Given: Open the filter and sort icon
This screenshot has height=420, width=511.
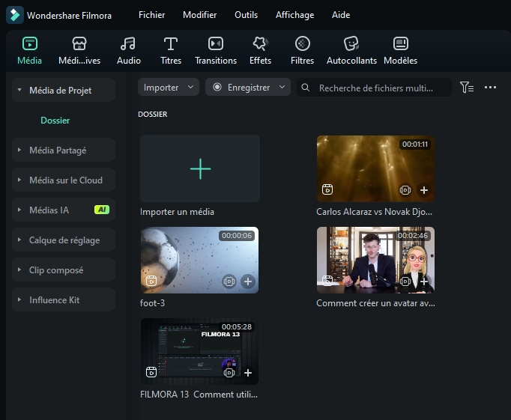Looking at the screenshot, I should [x=467, y=88].
